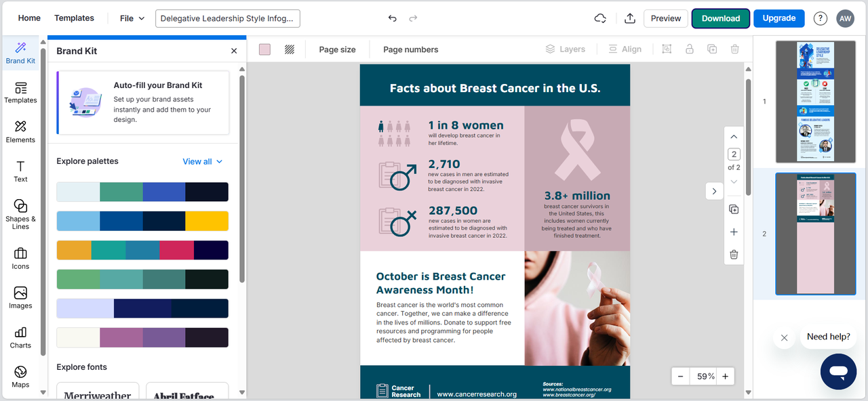
Task: Click the group elements icon in toolbar
Action: (667, 49)
